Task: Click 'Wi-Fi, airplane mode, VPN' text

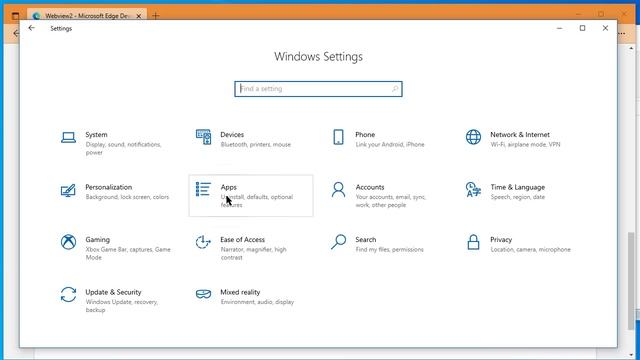Action: coord(525,144)
